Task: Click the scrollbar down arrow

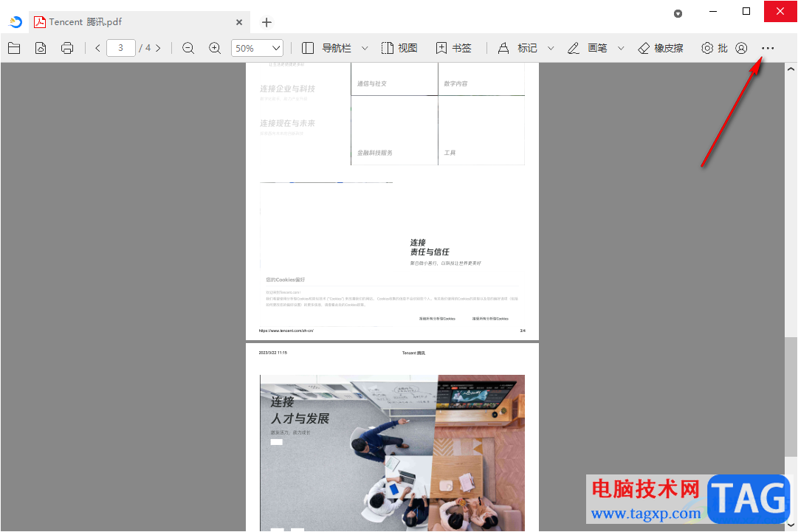Action: [x=791, y=525]
